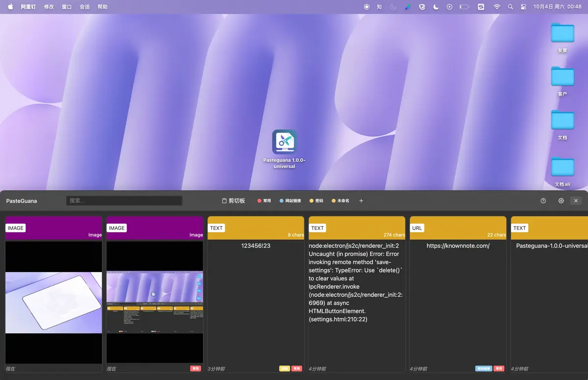Open the 窗口 menu
Screen dimensions: 588x380
coord(67,7)
